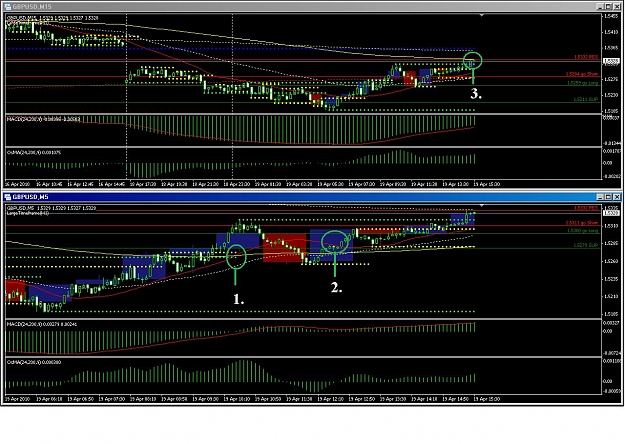Click the green 'go Long' label in M5 chart
Viewport: 625px width, 444px height.
(x=583, y=231)
